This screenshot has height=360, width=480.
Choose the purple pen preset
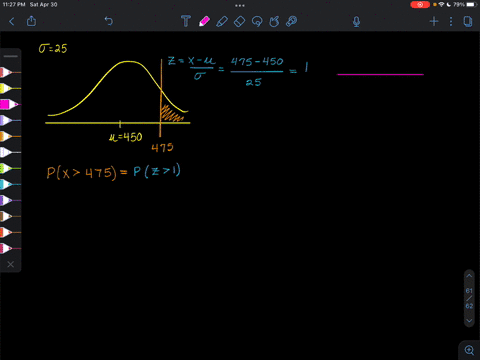10,200
